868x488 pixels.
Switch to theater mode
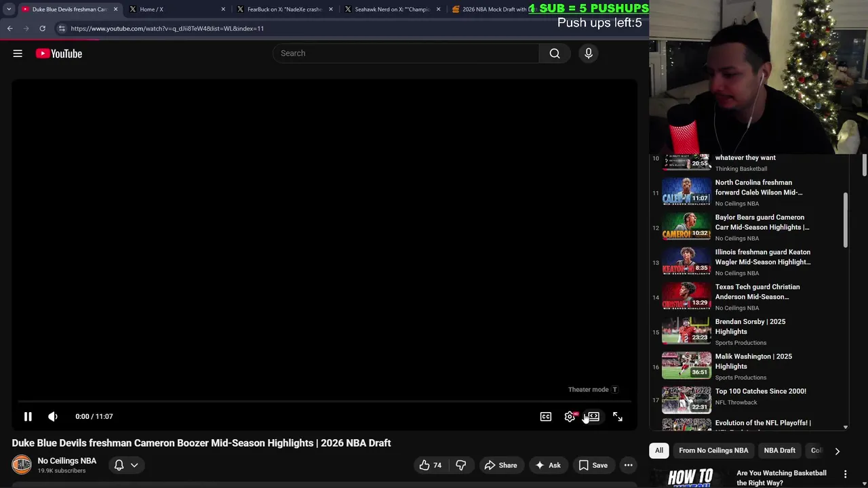[593, 417]
